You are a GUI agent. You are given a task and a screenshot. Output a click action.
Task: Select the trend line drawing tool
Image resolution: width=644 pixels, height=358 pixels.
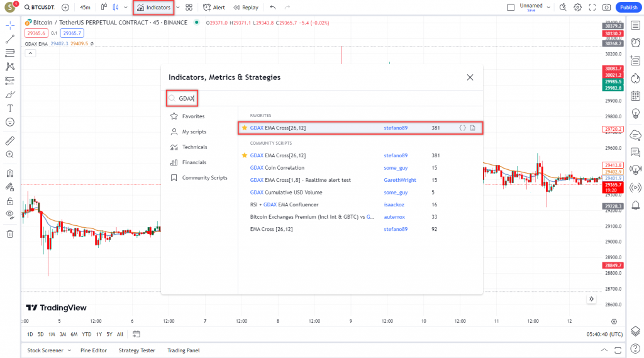pos(10,39)
